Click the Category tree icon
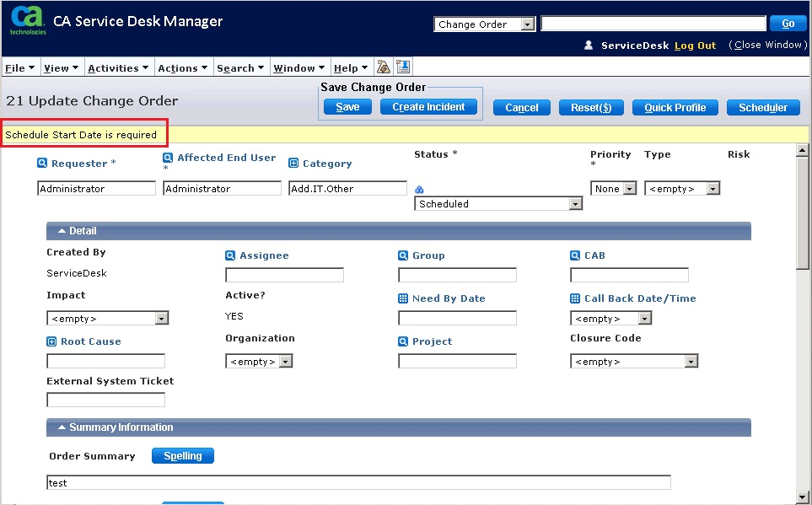This screenshot has width=812, height=505. coord(293,164)
